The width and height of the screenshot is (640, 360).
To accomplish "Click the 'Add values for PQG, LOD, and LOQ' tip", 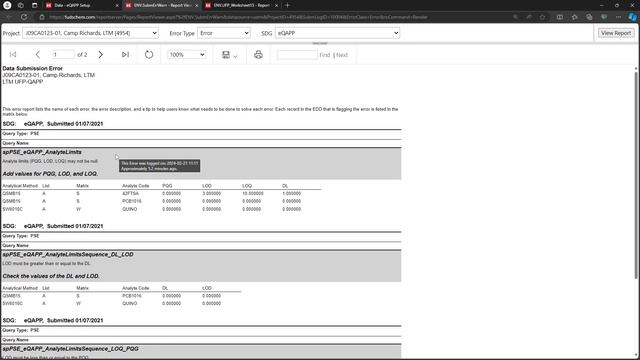I will [x=50, y=173].
